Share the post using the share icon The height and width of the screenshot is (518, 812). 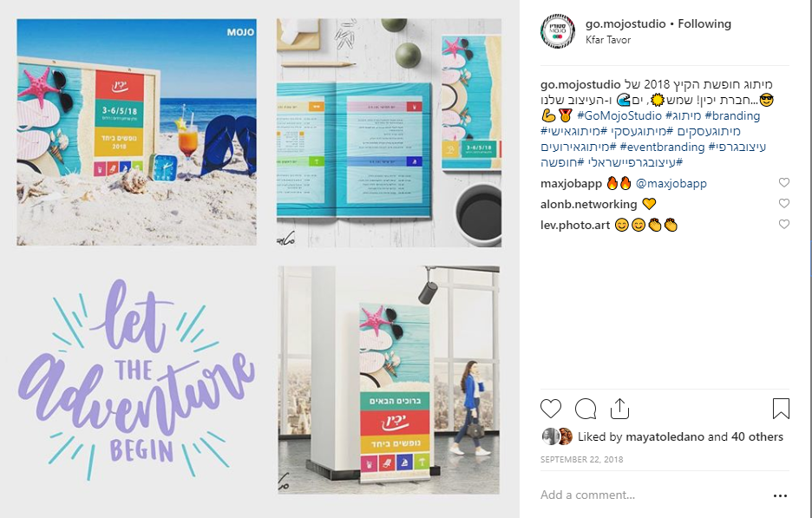pyautogui.click(x=619, y=409)
